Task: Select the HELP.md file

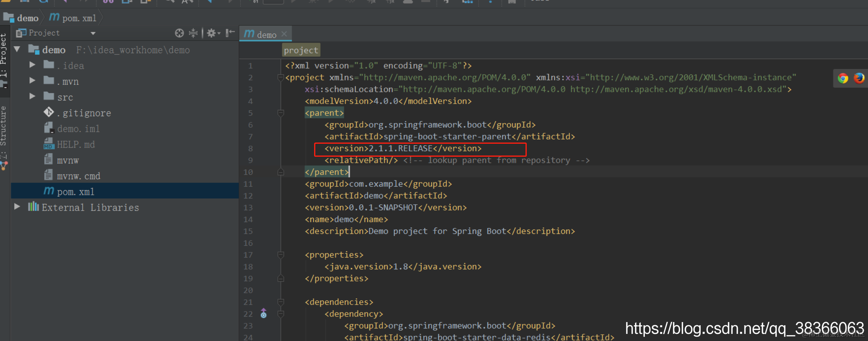Action: click(76, 145)
